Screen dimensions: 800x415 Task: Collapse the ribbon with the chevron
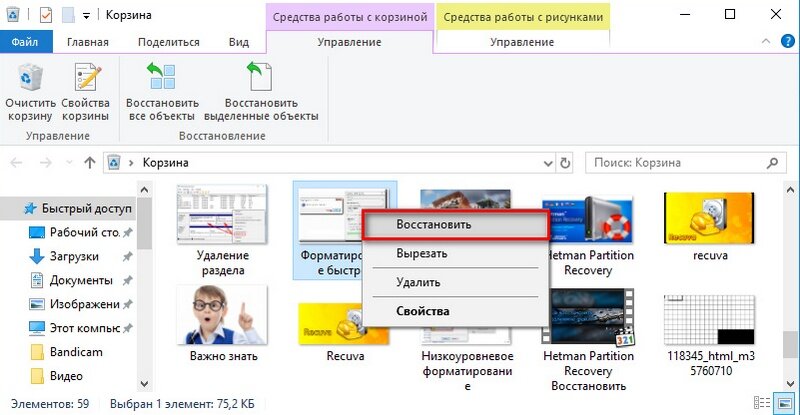pos(765,41)
